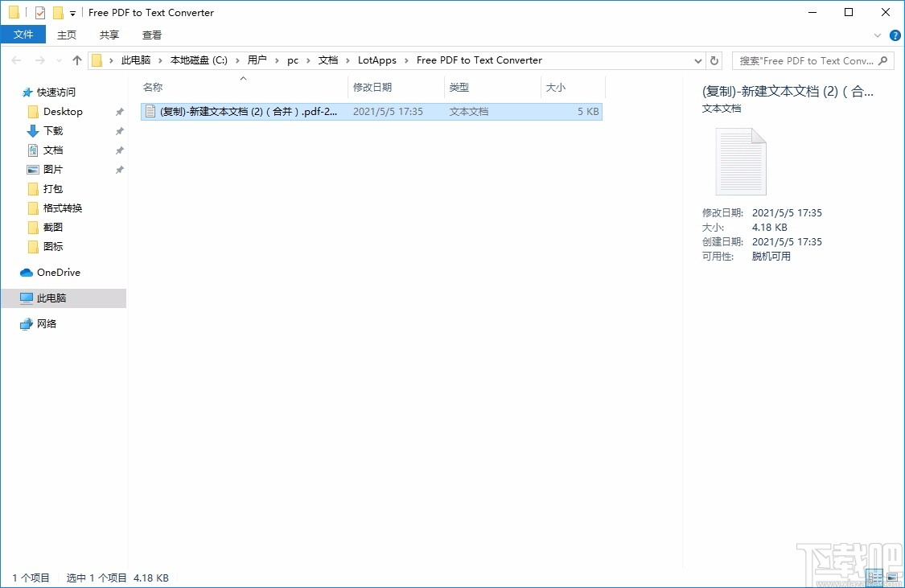Switch to large thumbnails view in status bar

892,578
